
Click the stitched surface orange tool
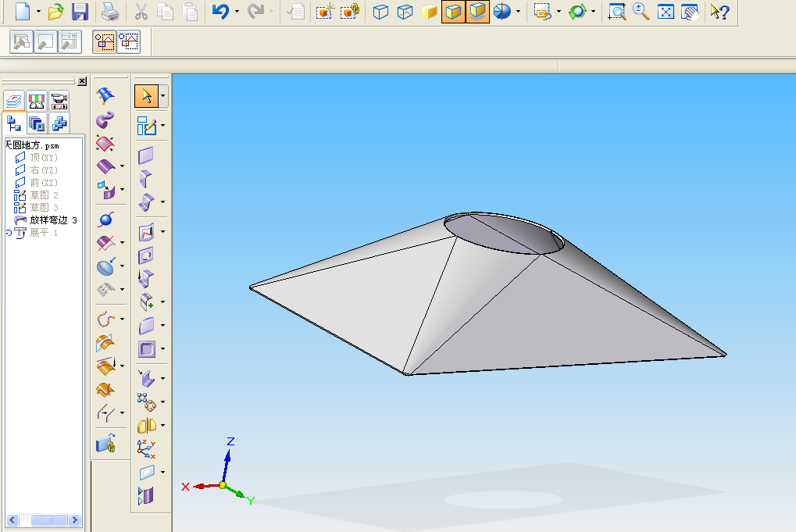tap(105, 389)
